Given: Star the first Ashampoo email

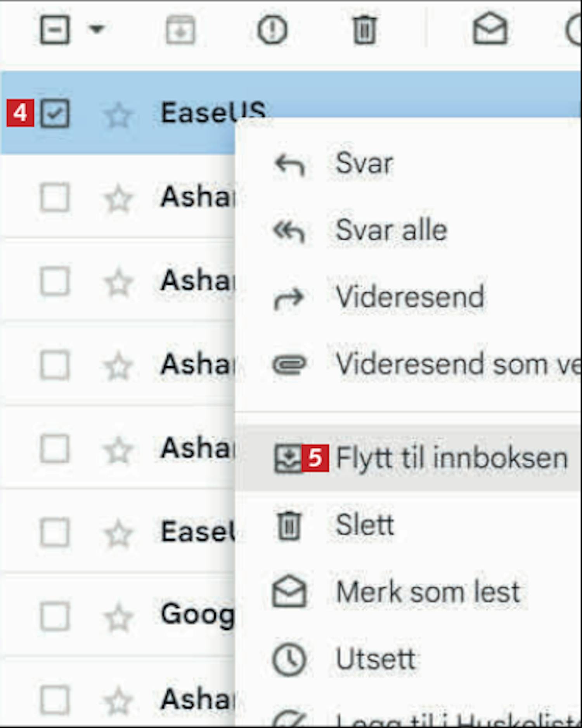Looking at the screenshot, I should (118, 199).
